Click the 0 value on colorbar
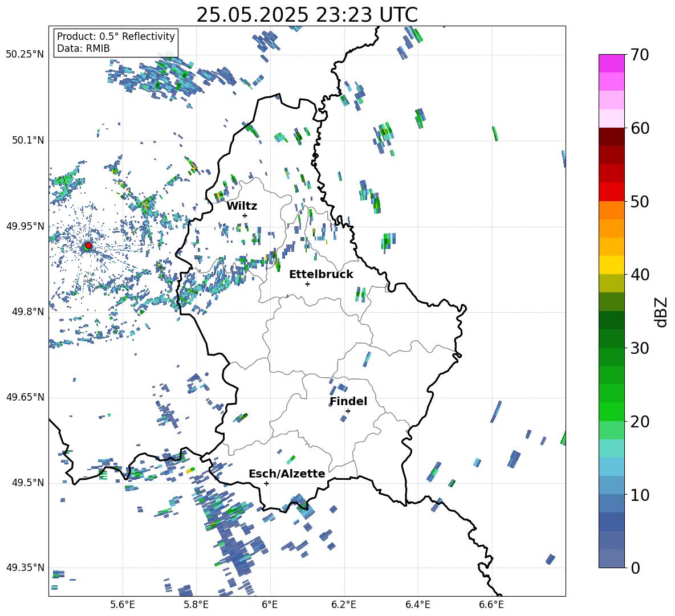Viewport: 675px width, 616px height. [635, 568]
